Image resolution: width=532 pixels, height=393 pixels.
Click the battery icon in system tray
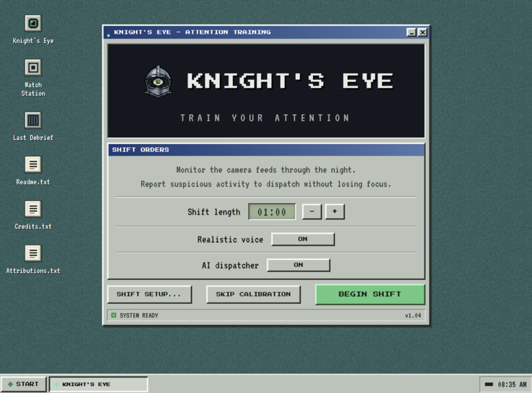tap(489, 384)
